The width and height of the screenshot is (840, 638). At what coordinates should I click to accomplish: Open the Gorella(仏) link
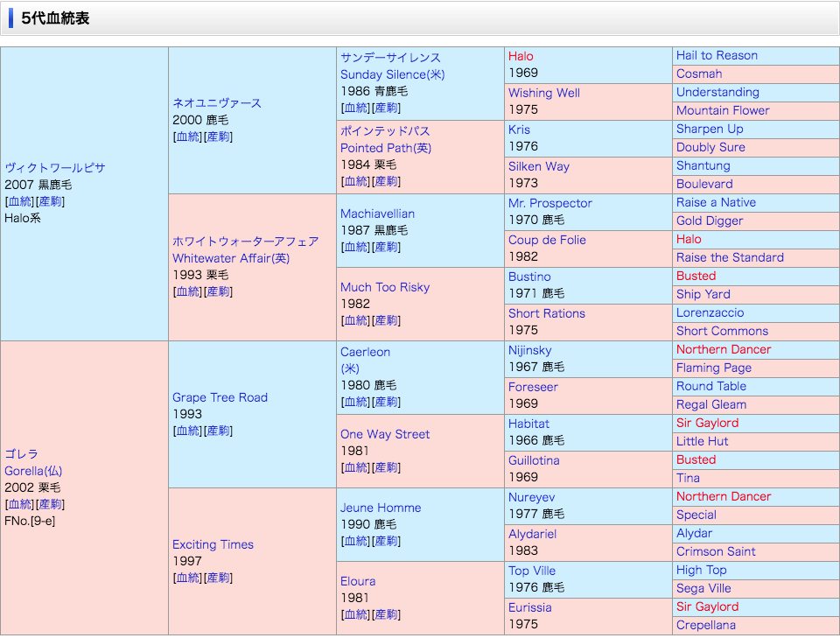click(33, 471)
